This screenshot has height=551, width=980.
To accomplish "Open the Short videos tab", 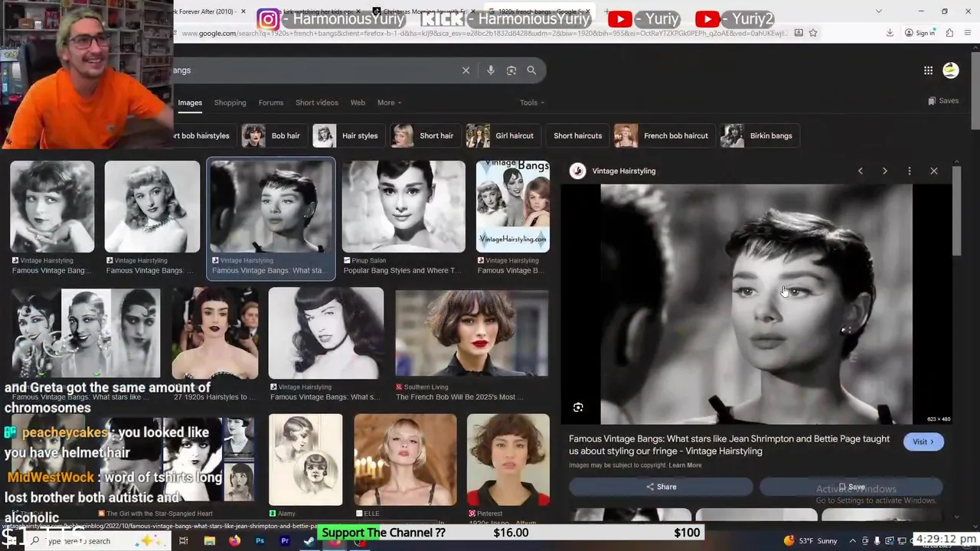I will (x=317, y=103).
